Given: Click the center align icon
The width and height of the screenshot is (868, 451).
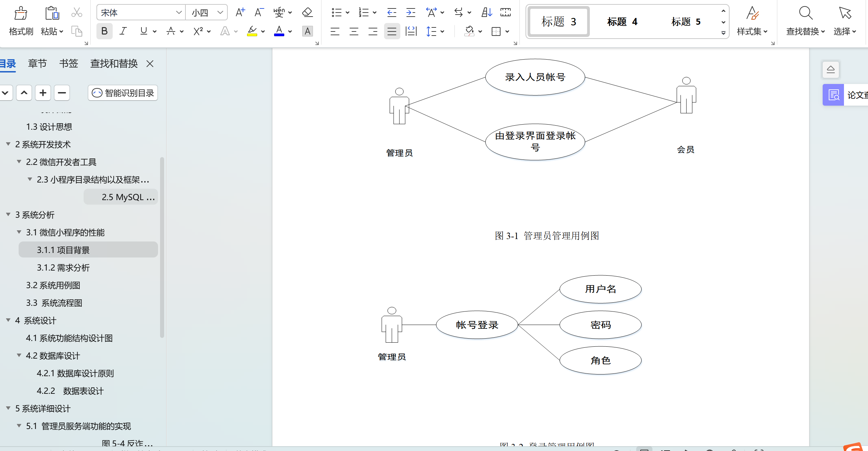Looking at the screenshot, I should [354, 31].
